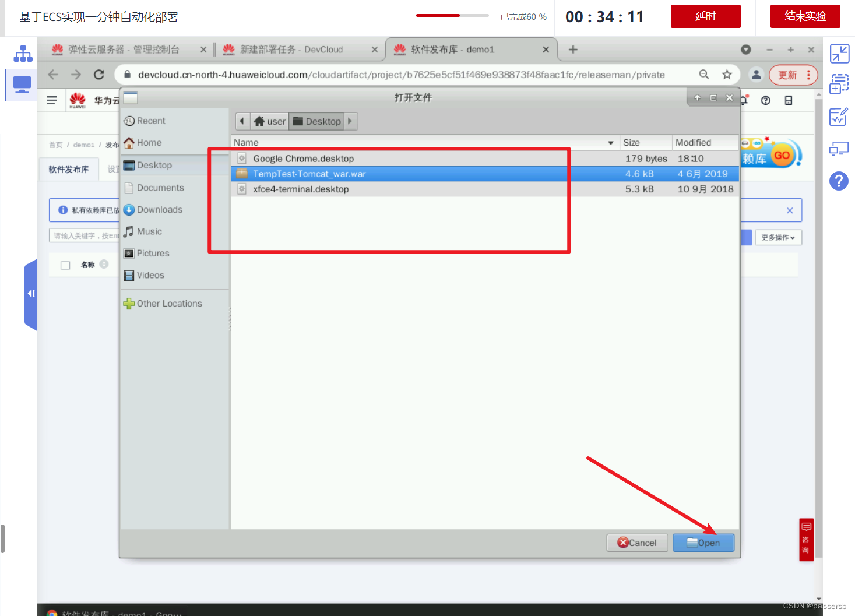
Task: Select the Google Chrome.desktop file
Action: click(x=485, y=159)
